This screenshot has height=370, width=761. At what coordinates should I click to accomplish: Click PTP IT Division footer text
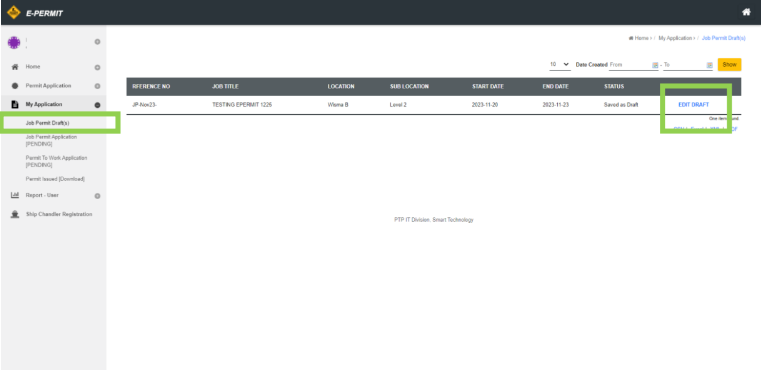click(434, 220)
